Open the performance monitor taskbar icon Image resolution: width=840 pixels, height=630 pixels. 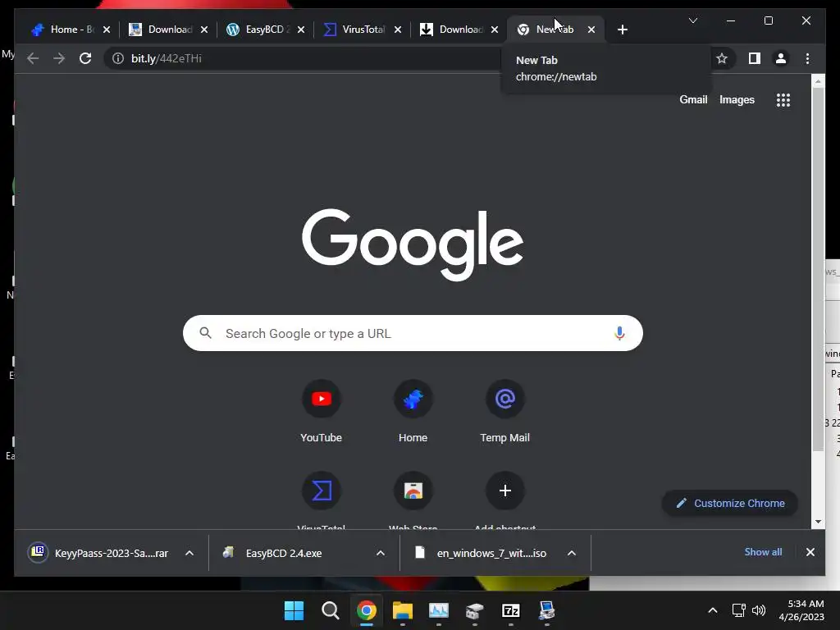pos(439,610)
